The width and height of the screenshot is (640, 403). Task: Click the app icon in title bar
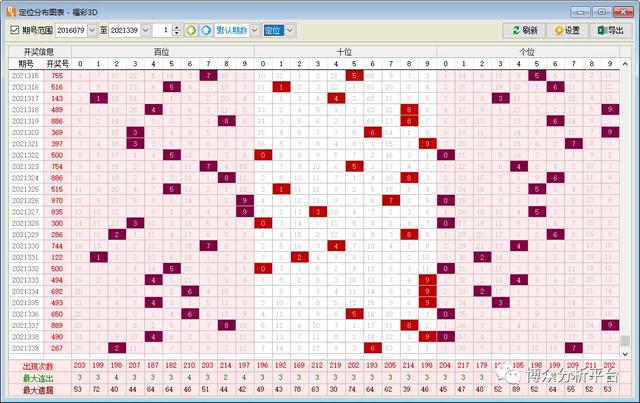[10, 9]
